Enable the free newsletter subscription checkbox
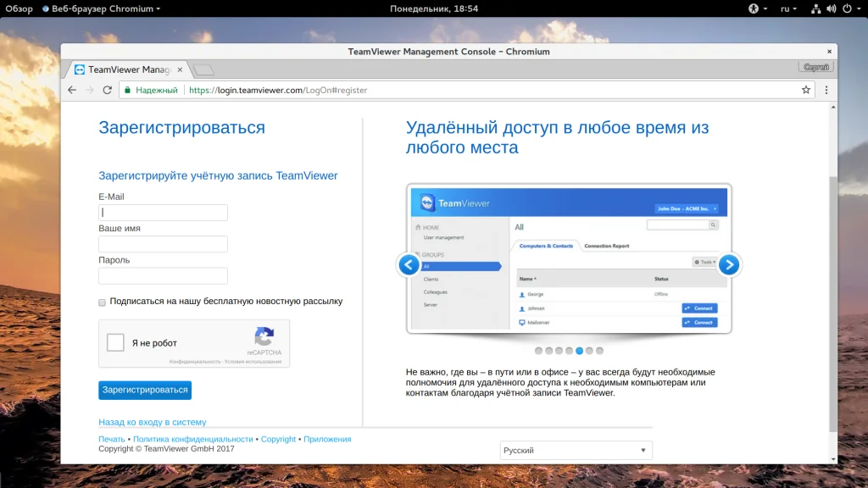868x488 pixels. [x=103, y=302]
